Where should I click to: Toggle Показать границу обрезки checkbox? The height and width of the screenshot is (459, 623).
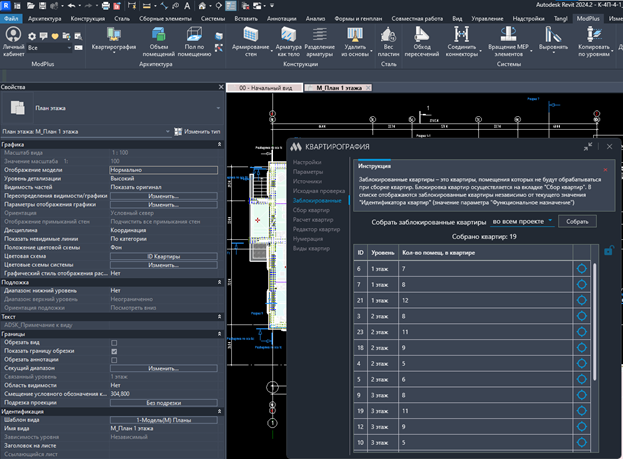tap(114, 351)
